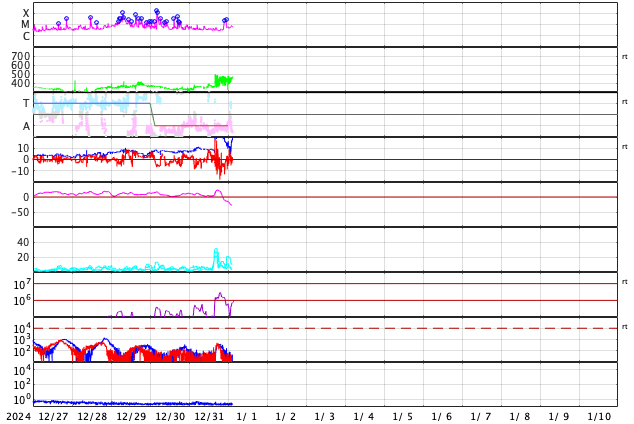Click the 12/30 date label
634x424 pixels.
[170, 417]
